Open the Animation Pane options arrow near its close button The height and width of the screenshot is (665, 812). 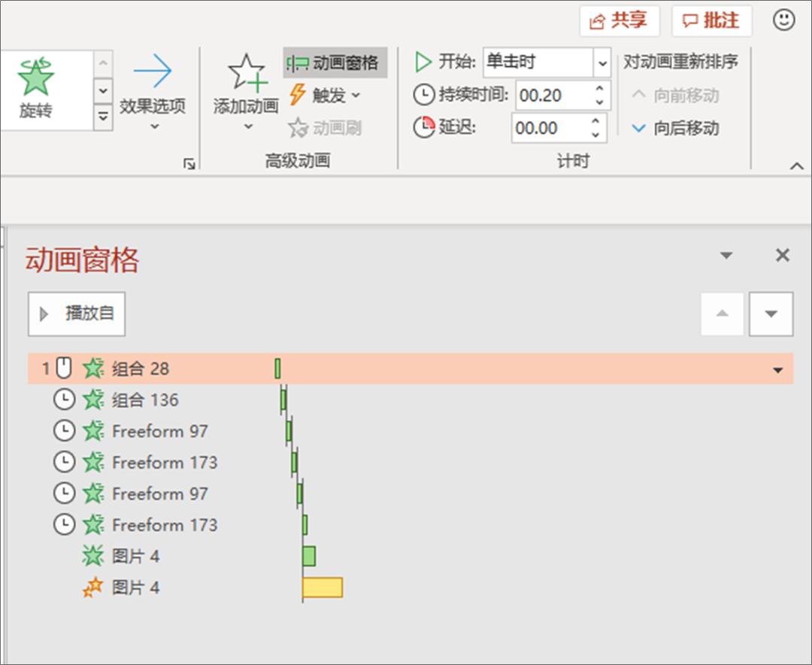(726, 256)
